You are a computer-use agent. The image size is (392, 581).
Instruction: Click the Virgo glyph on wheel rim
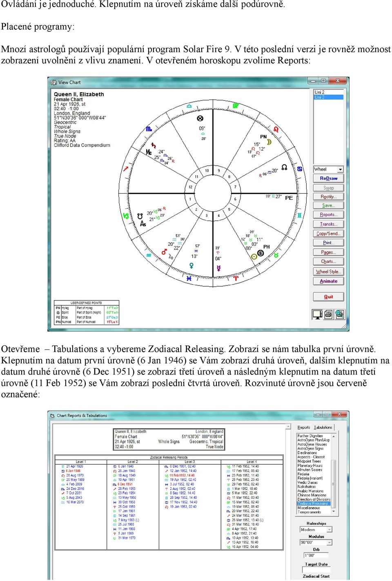[235, 106]
